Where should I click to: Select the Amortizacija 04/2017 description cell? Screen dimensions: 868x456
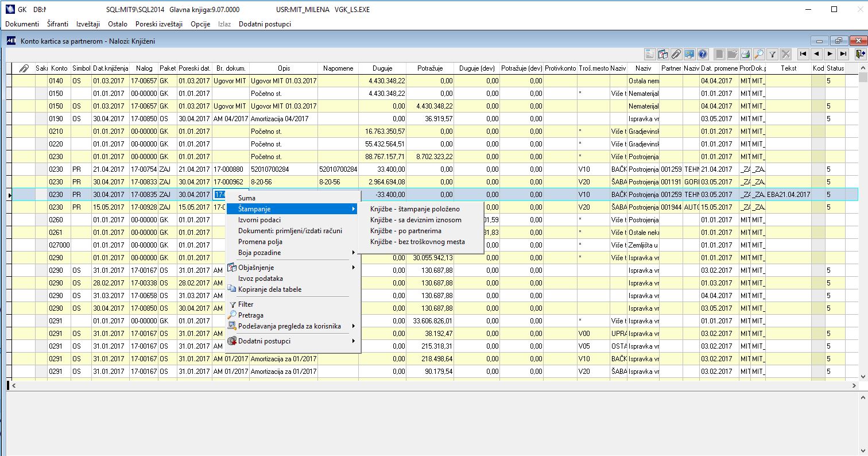[284, 119]
